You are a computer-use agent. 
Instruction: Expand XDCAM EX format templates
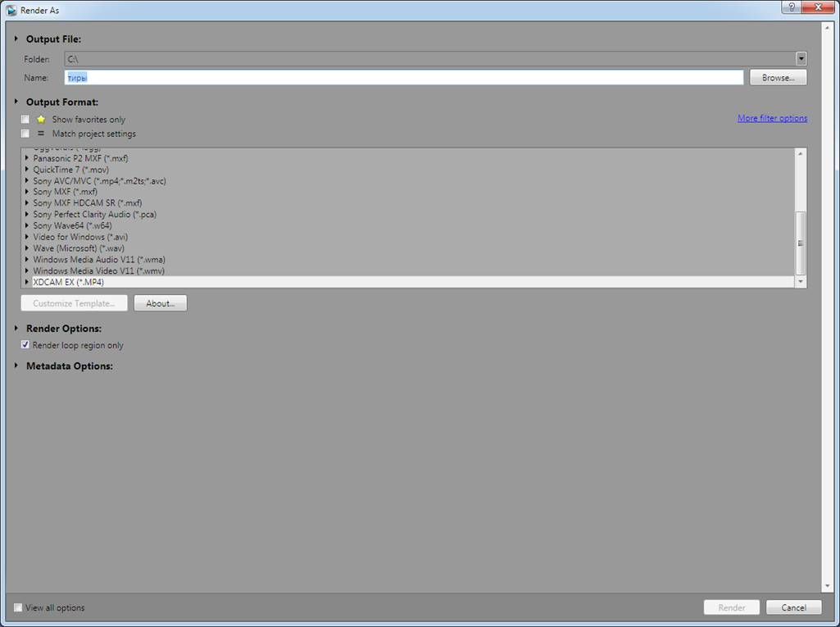click(x=27, y=282)
